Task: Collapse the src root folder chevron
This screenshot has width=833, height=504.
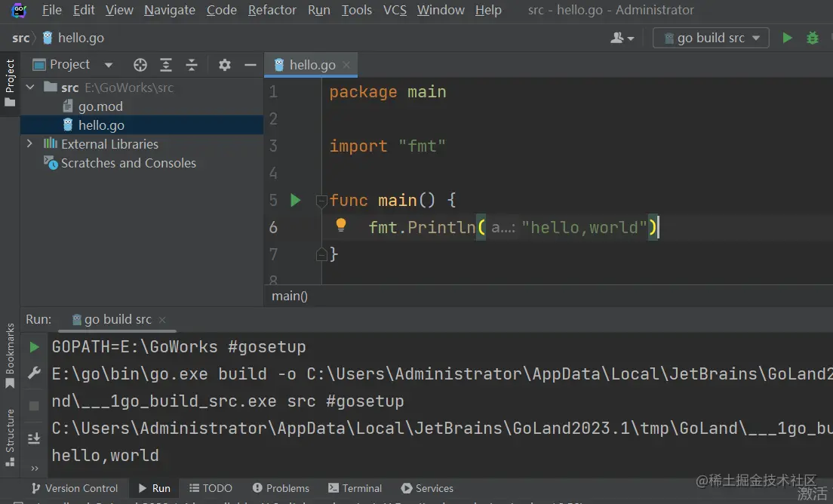Action: click(x=30, y=87)
